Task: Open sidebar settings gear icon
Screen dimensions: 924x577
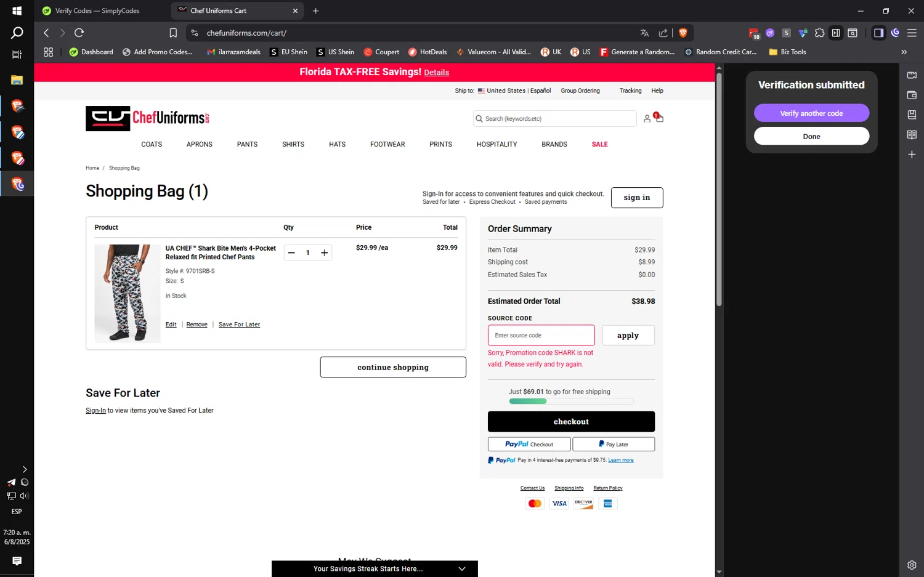Action: click(x=912, y=565)
